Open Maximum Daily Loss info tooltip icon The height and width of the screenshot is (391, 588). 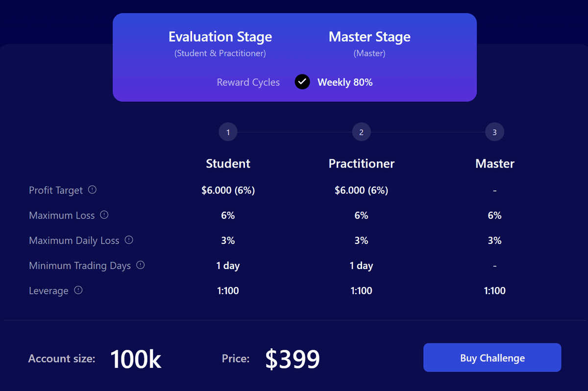[x=129, y=240]
